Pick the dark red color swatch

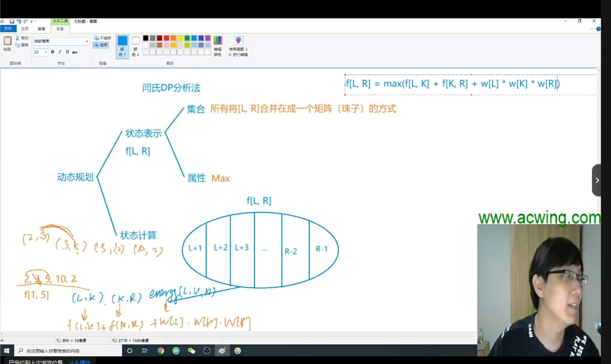point(160,38)
